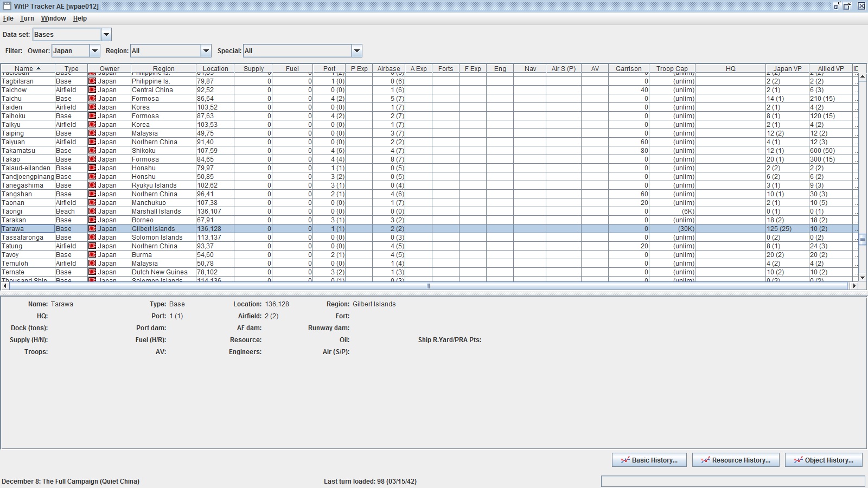868x488 pixels.
Task: Click the Japan flag icon in Taonan row
Action: (92, 203)
